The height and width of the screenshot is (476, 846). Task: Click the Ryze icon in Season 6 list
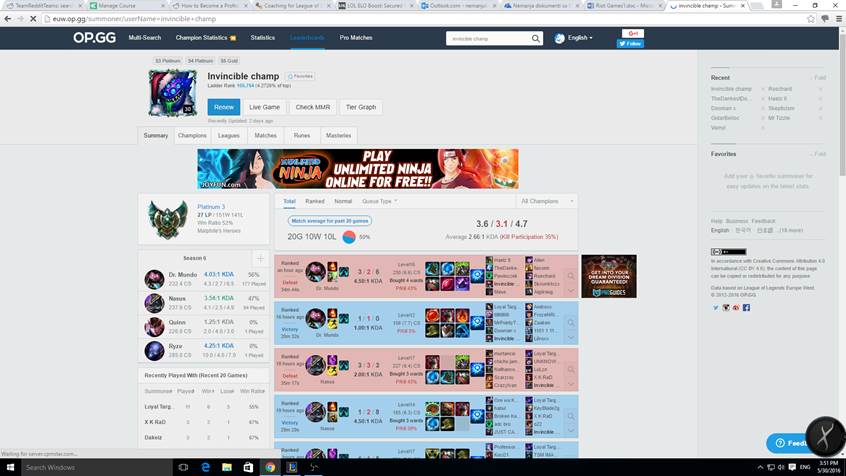click(154, 350)
